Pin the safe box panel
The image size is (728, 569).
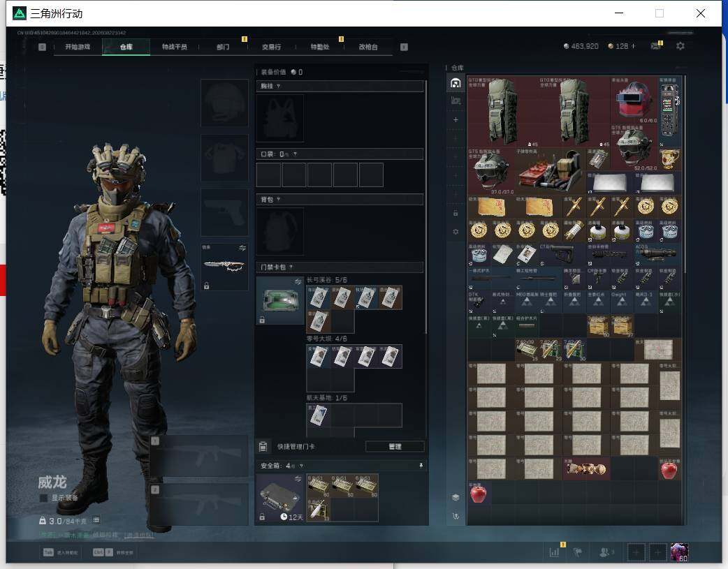(x=421, y=466)
